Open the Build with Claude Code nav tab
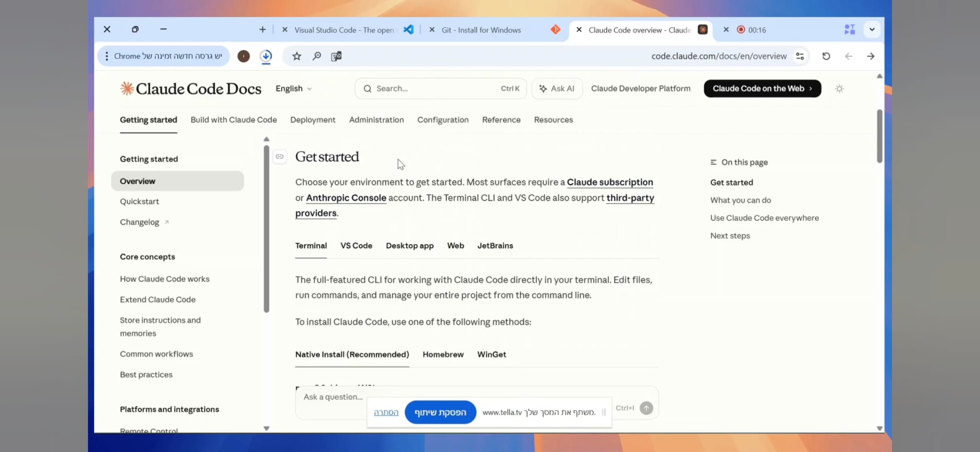This screenshot has width=980, height=452. 234,120
